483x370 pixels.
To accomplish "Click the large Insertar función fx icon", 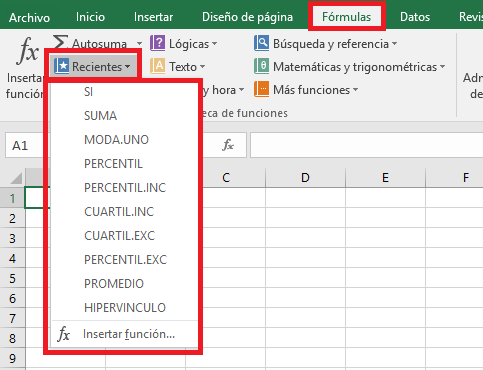I will coord(28,50).
